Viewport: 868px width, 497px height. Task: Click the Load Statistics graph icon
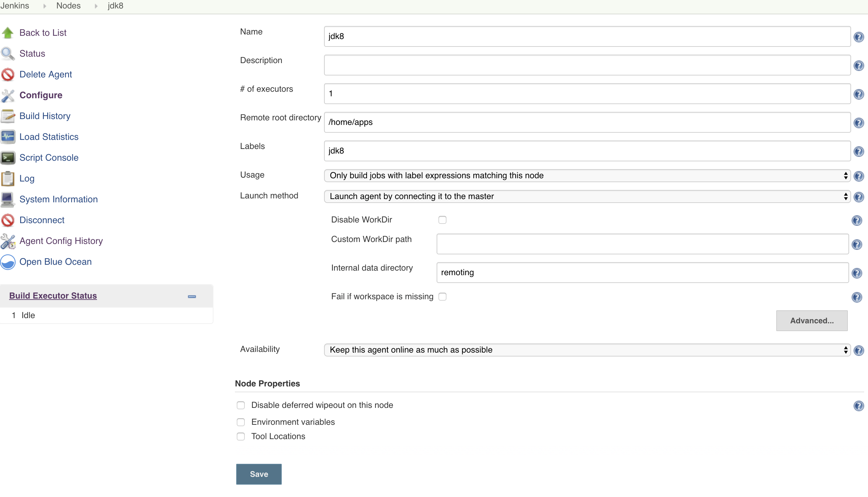(7, 137)
